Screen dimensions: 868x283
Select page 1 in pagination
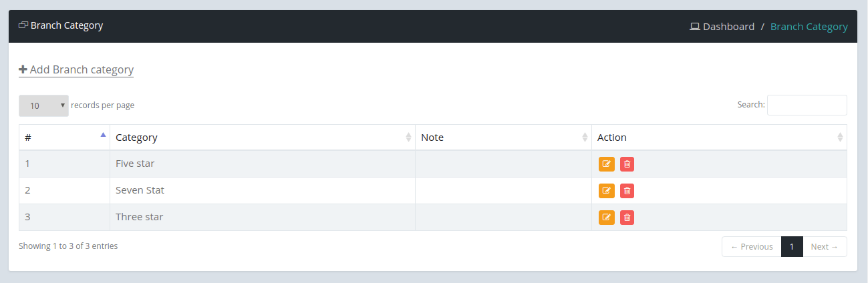[x=792, y=247]
